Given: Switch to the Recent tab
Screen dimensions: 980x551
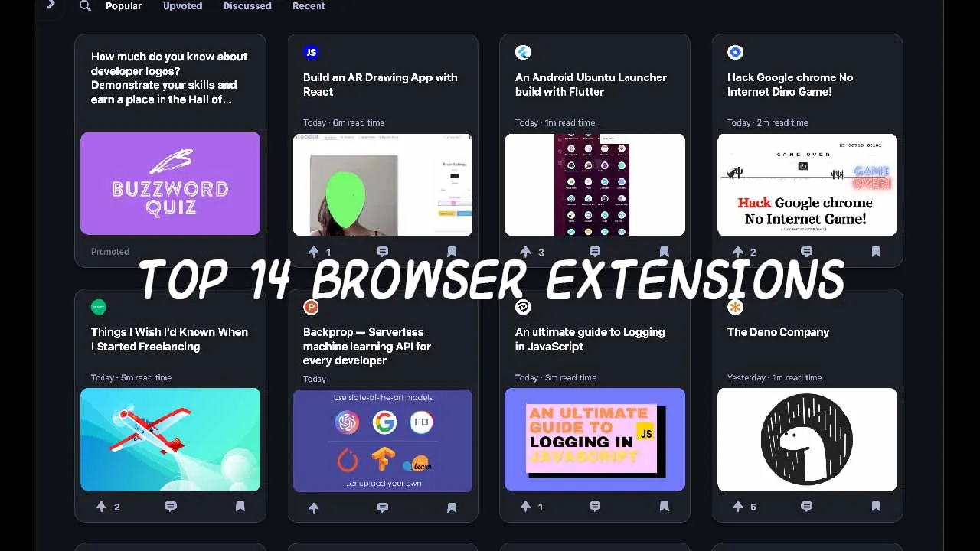Looking at the screenshot, I should pos(309,6).
